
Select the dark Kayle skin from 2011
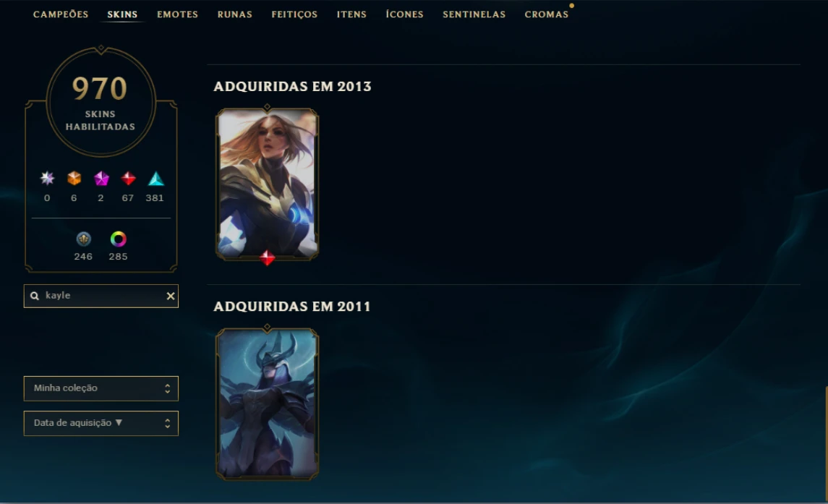[x=267, y=404]
